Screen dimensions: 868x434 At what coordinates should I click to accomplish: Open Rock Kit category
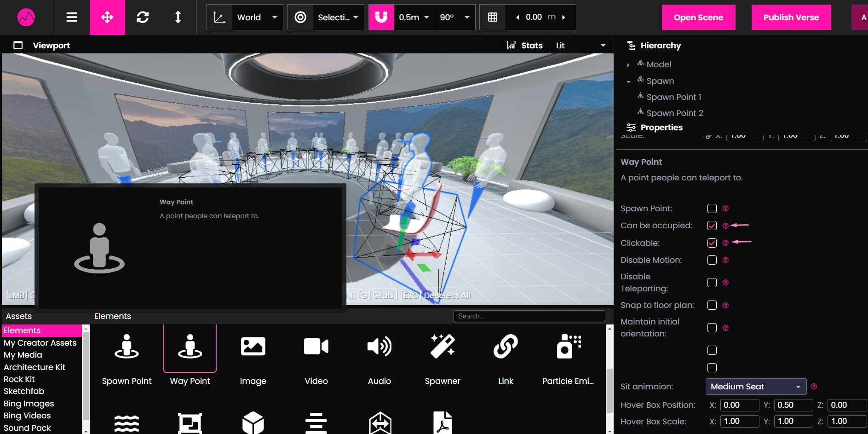pos(19,379)
